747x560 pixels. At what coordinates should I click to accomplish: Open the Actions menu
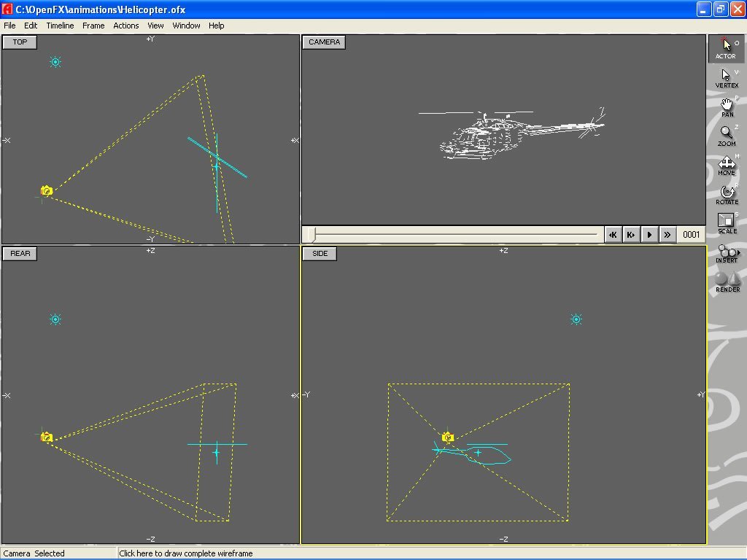[125, 26]
